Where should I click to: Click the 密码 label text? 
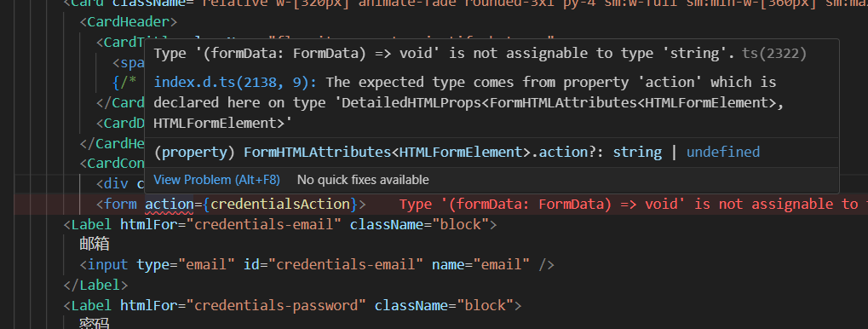point(95,324)
